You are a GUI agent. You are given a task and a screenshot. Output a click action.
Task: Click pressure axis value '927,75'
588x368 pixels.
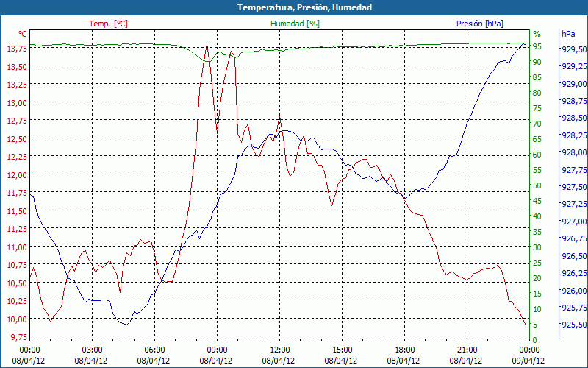pos(574,170)
